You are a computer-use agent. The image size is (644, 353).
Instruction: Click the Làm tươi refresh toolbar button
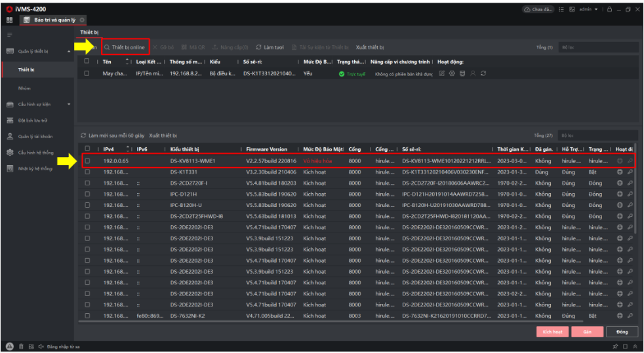pos(270,47)
